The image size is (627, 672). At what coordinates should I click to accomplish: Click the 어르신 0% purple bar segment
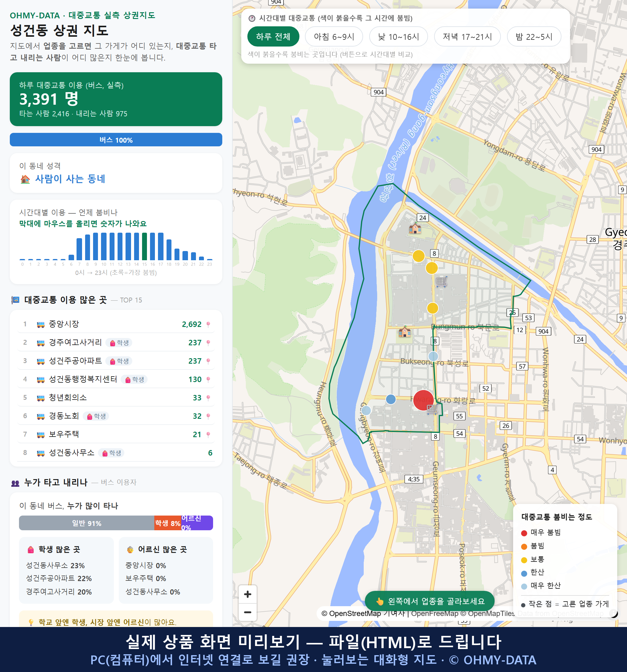point(197,523)
